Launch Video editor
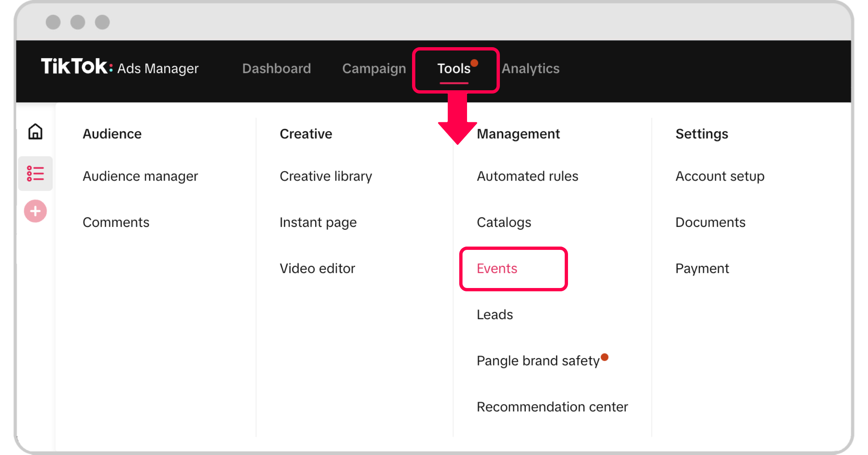The image size is (868, 455). tap(317, 269)
